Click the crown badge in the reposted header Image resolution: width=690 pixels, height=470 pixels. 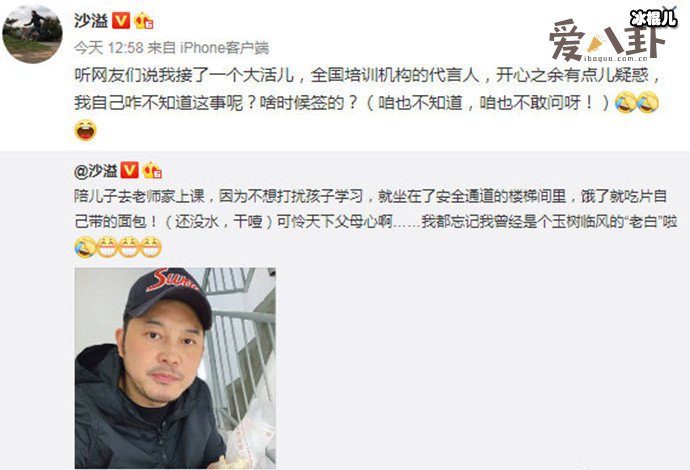(152, 170)
